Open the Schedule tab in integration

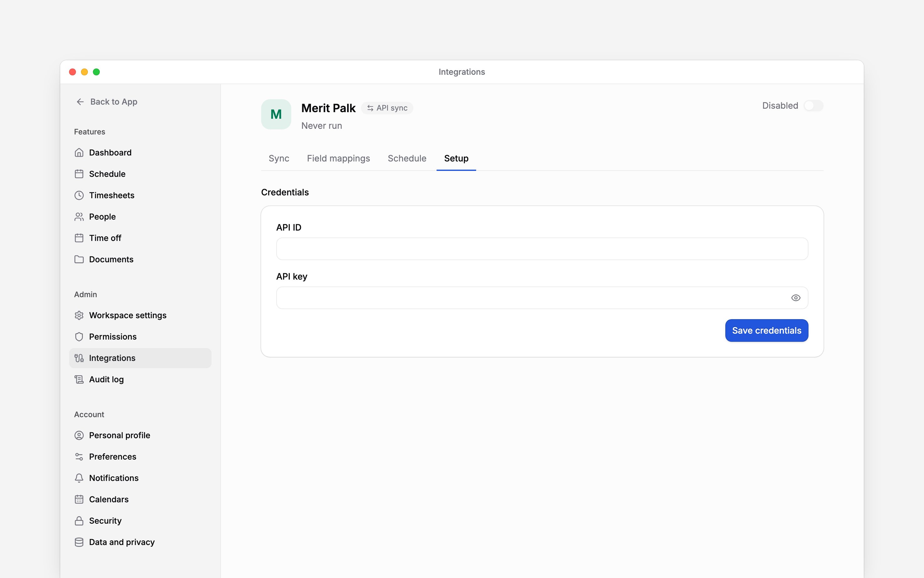[407, 158]
